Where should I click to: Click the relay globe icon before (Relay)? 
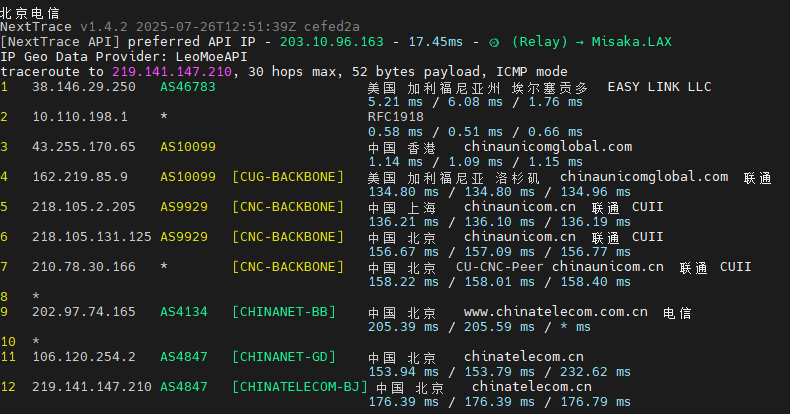[x=494, y=42]
